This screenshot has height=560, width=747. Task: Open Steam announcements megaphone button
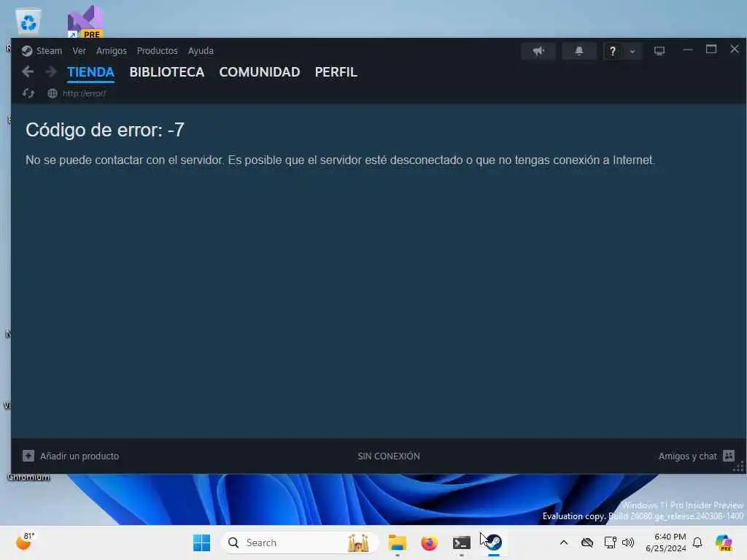coord(538,51)
